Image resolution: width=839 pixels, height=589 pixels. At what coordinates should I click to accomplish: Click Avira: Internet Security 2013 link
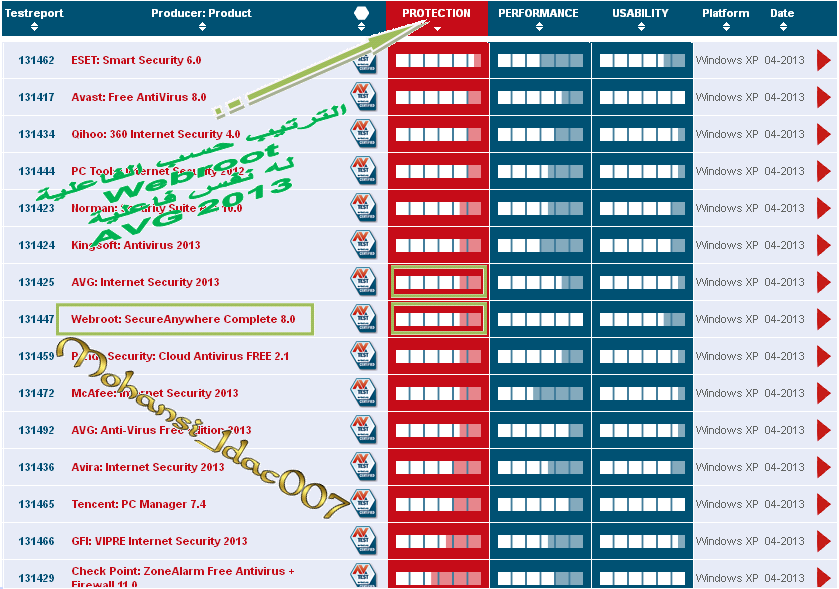pyautogui.click(x=148, y=467)
